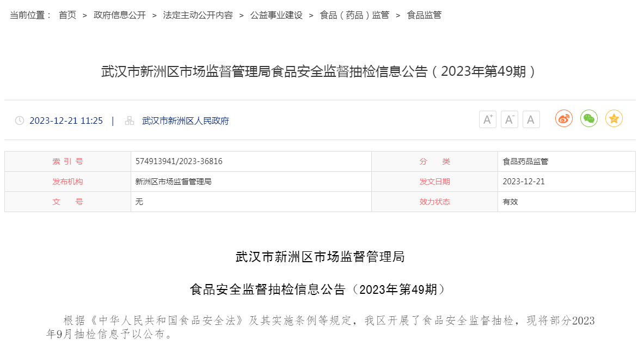Viewport: 644px width, 344px height.
Task: Decrease font size with A- button
Action: [x=510, y=120]
